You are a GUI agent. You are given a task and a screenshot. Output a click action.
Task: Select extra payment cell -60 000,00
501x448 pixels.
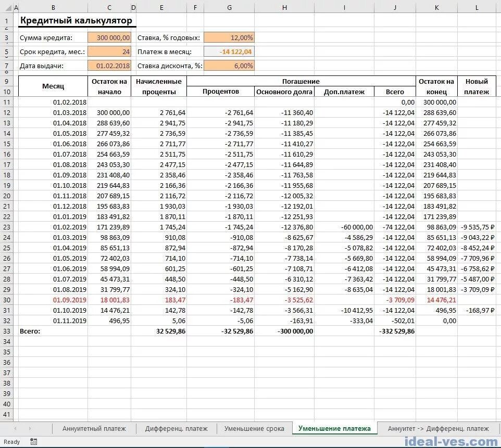(x=344, y=227)
